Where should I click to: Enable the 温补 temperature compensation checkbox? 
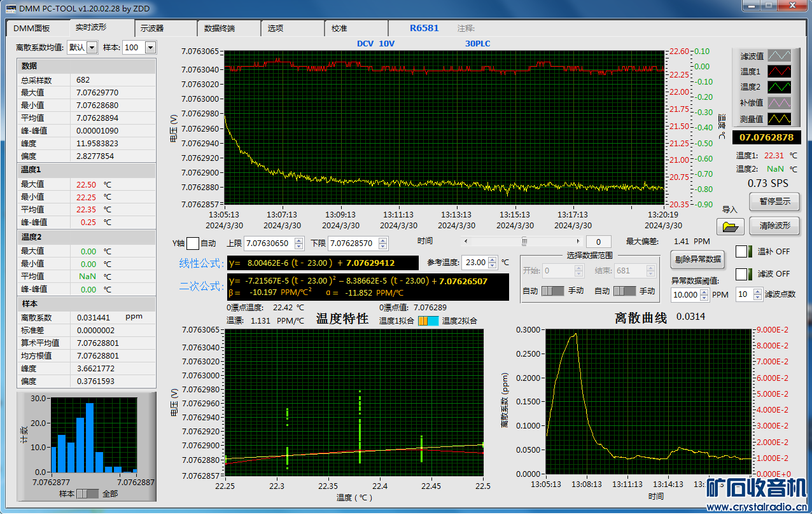click(x=741, y=252)
